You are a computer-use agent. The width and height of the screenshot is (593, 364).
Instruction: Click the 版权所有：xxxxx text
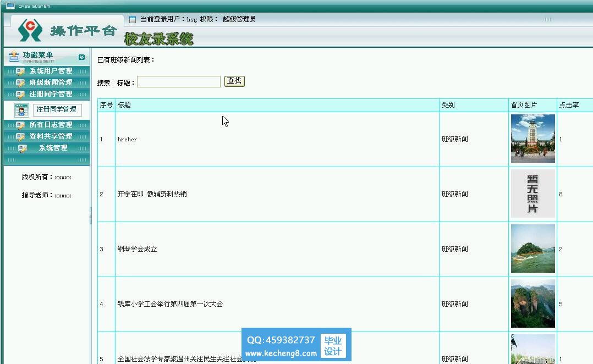[x=47, y=177]
